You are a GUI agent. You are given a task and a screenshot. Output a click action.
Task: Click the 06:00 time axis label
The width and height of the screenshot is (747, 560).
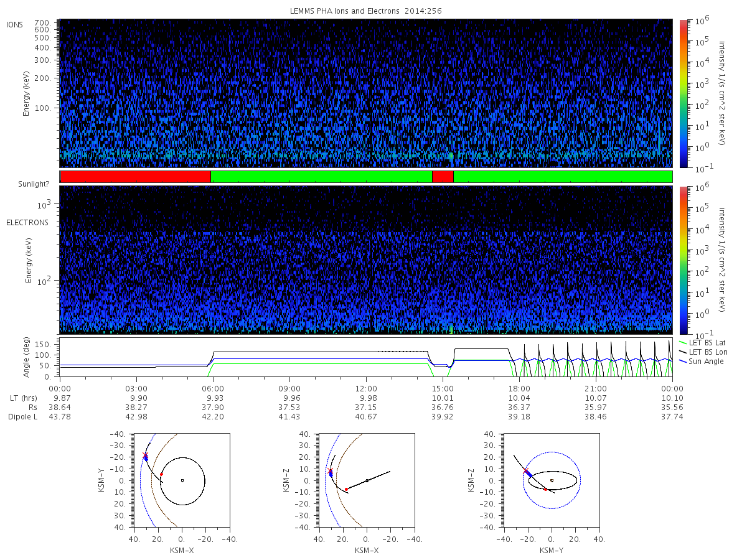[x=213, y=389]
